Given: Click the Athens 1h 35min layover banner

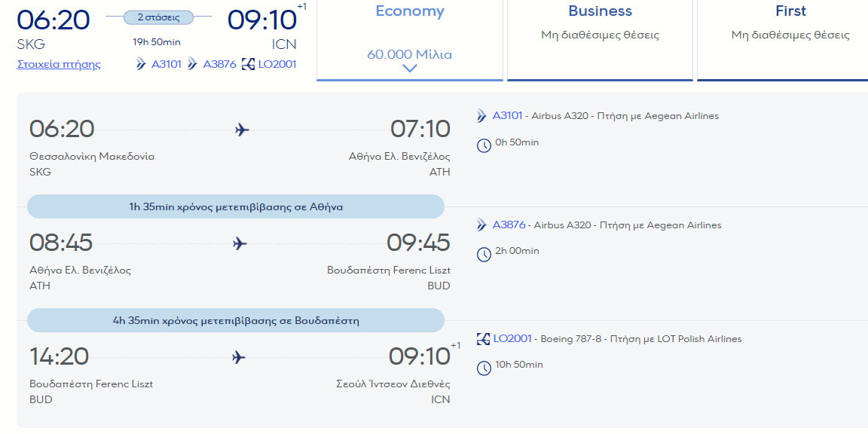Looking at the screenshot, I should pos(235,206).
